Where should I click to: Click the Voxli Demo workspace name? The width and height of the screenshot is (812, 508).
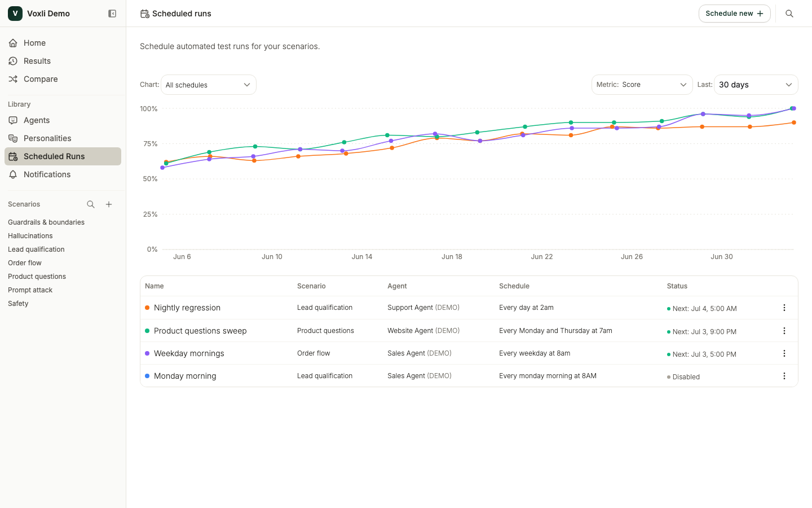[48, 14]
